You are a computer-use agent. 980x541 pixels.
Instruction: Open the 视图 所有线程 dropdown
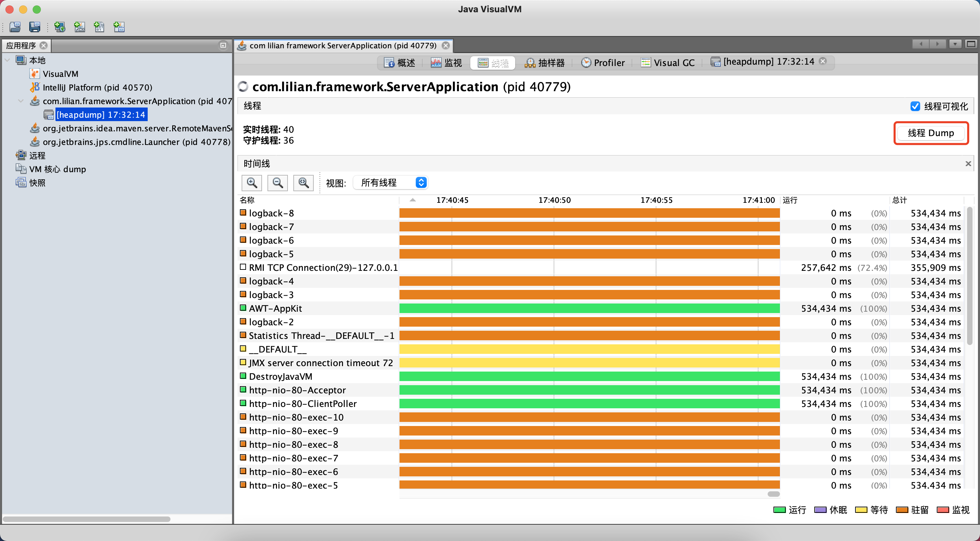point(390,183)
